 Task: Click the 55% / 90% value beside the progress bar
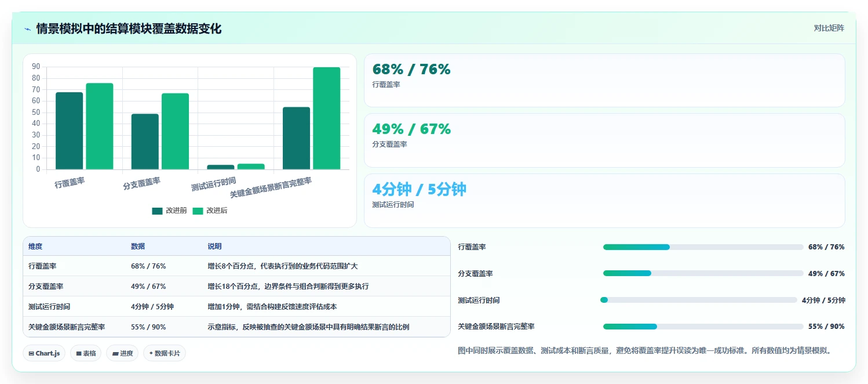tap(826, 327)
